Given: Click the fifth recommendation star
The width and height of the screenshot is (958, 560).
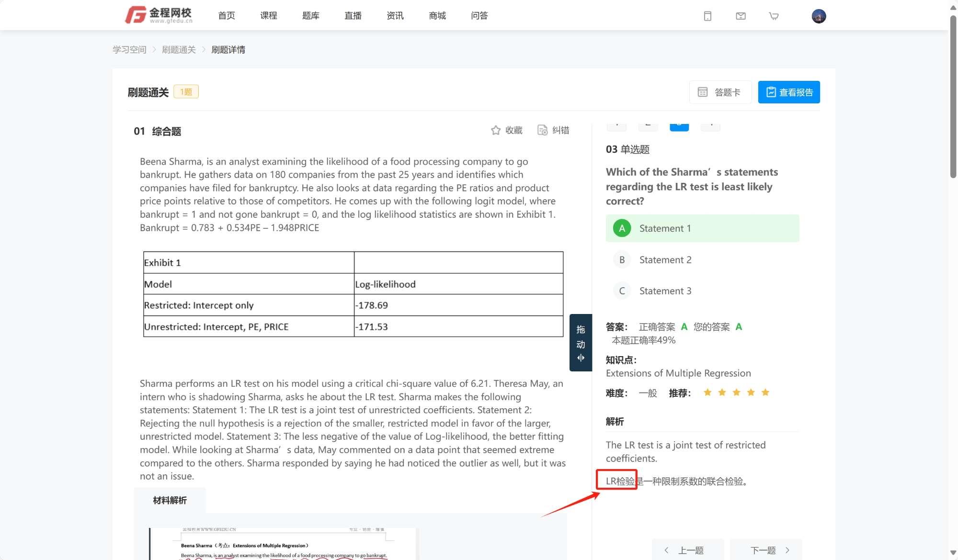Looking at the screenshot, I should coord(765,393).
